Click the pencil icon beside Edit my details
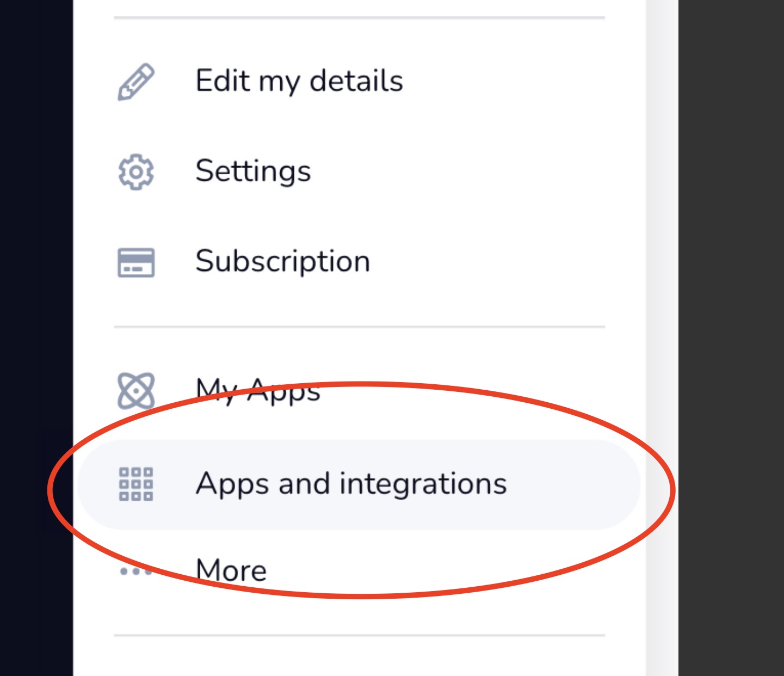This screenshot has height=676, width=784. [x=136, y=82]
